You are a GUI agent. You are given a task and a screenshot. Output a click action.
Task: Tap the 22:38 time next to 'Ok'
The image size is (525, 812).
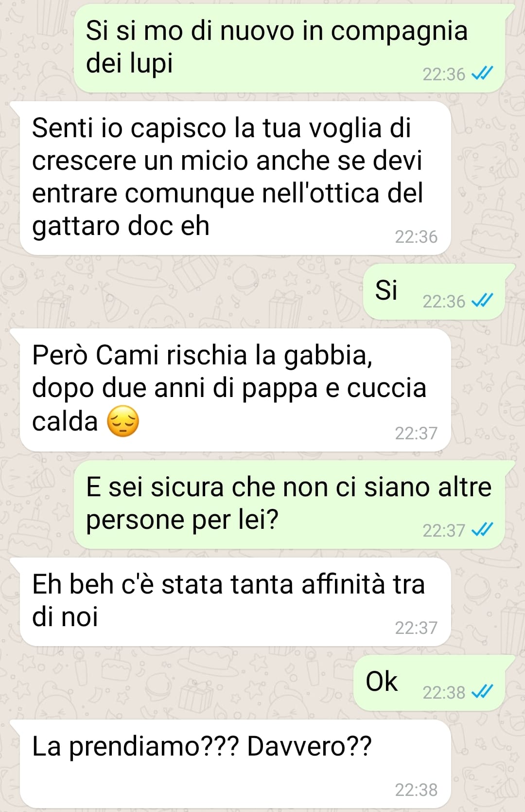[444, 692]
